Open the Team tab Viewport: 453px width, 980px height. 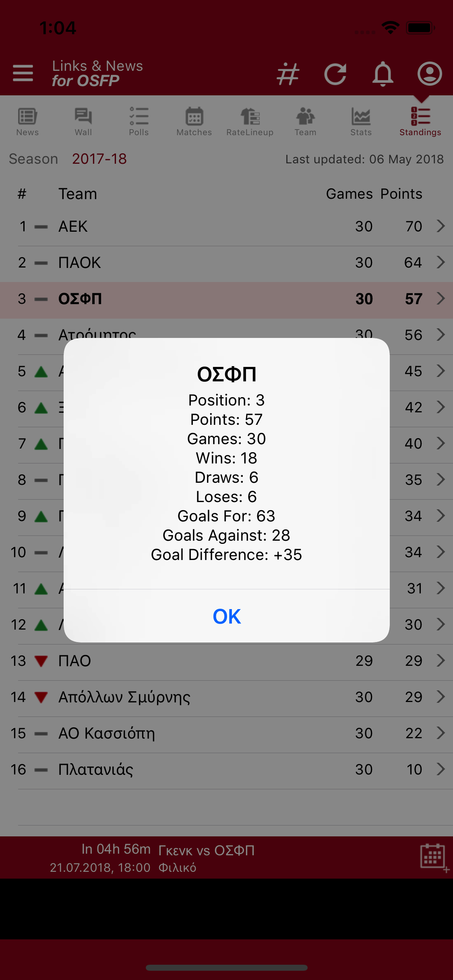(305, 122)
